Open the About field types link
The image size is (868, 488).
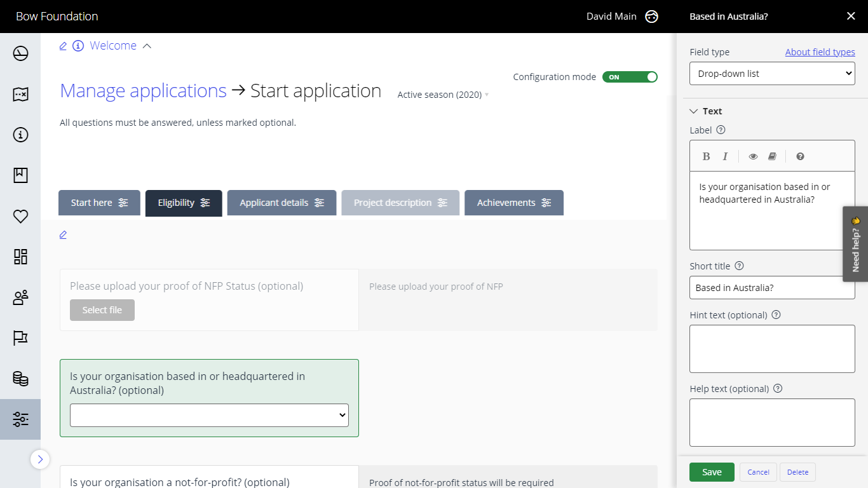(x=820, y=52)
